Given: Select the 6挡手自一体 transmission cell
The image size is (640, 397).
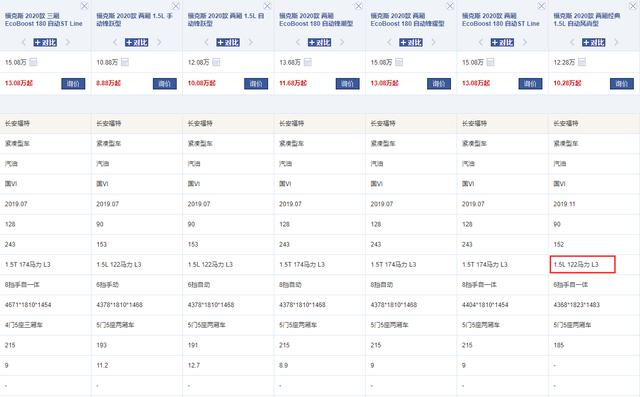Looking at the screenshot, I should click(x=571, y=284).
